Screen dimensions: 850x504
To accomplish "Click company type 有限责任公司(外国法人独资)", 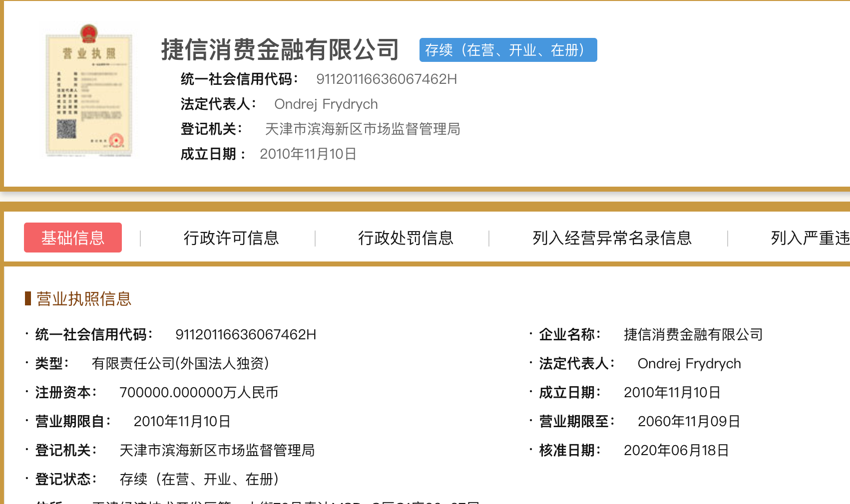I will tap(180, 363).
